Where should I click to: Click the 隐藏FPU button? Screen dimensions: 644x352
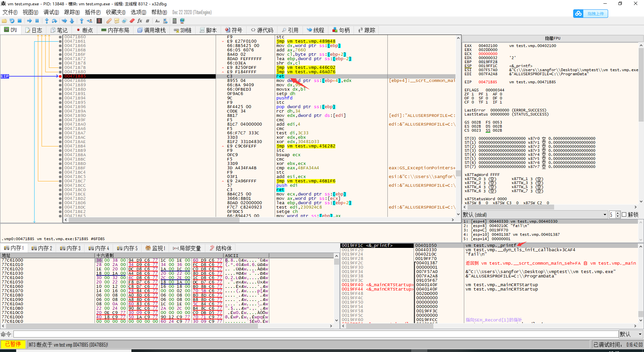[552, 38]
